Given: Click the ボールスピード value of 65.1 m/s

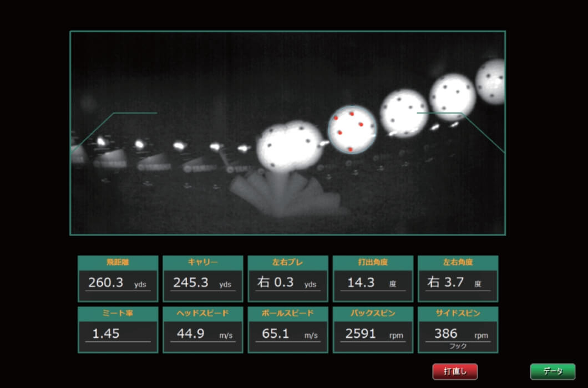Looking at the screenshot, I should click(x=287, y=334).
